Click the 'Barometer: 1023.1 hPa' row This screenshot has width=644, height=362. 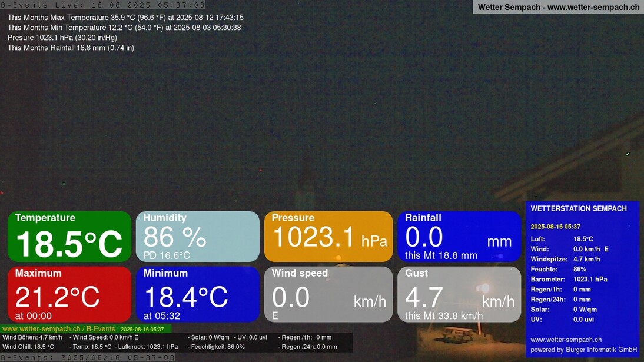tap(569, 280)
